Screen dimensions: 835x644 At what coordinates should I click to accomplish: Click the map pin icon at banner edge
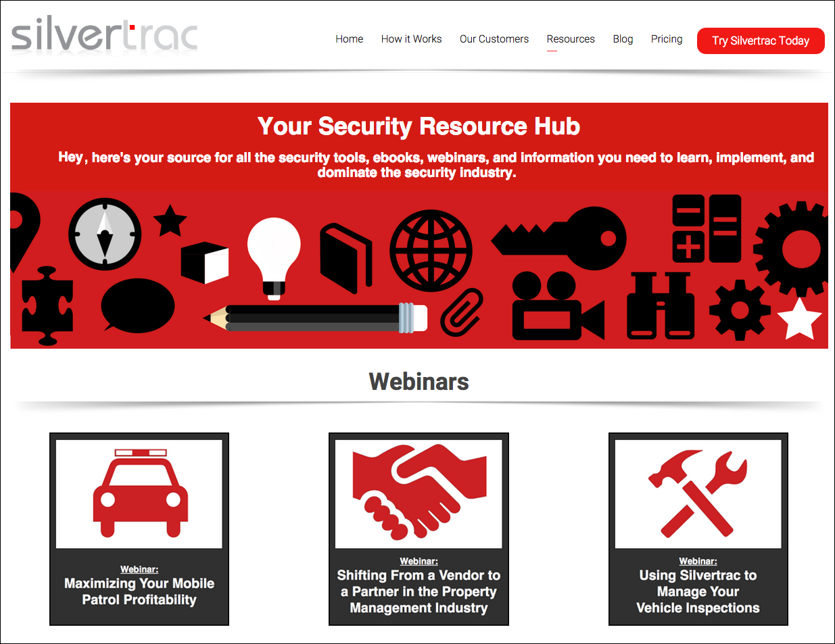point(24,231)
